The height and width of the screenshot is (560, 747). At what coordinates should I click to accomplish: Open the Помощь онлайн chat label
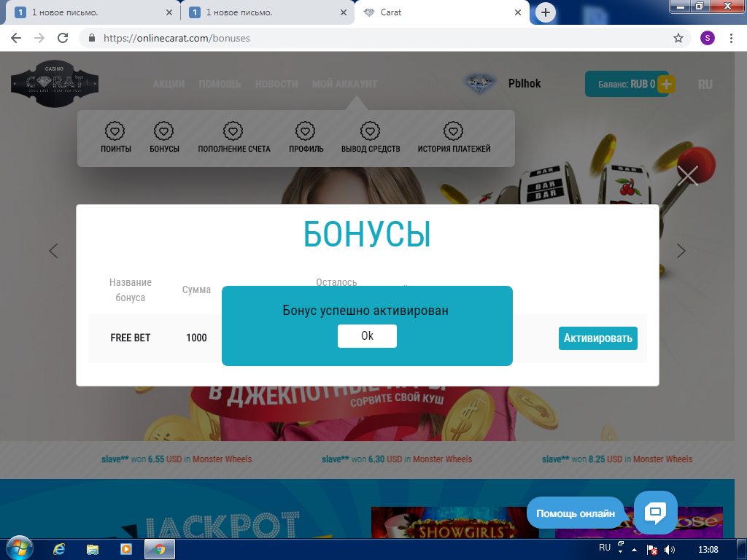tap(576, 513)
